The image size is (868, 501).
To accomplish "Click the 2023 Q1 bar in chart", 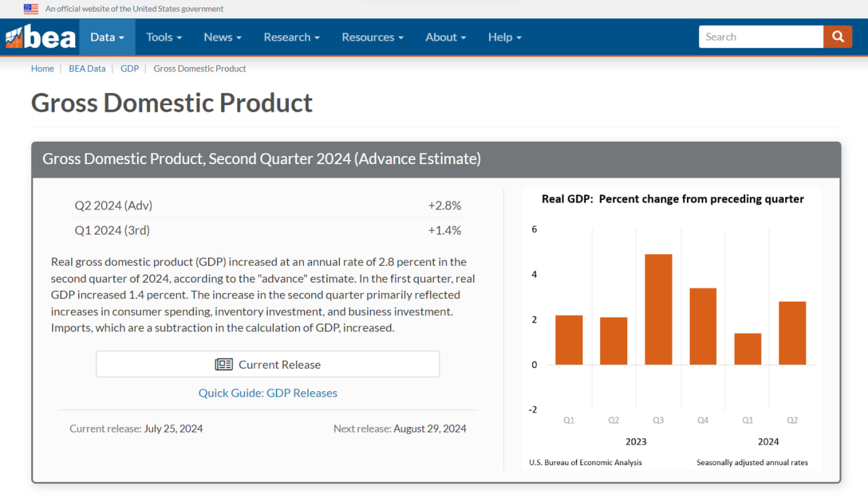I will click(568, 340).
